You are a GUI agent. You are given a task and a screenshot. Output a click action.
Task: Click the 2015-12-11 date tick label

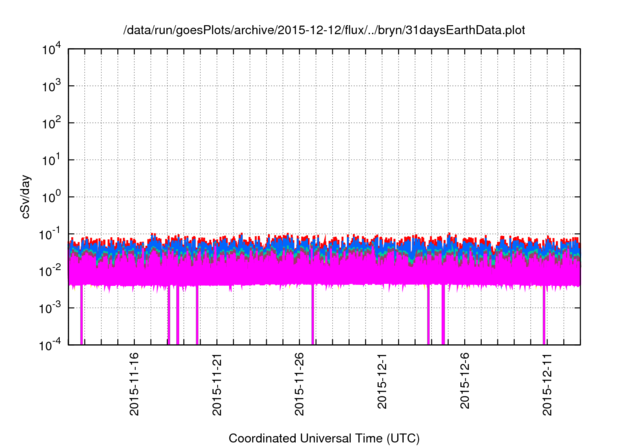coord(547,384)
